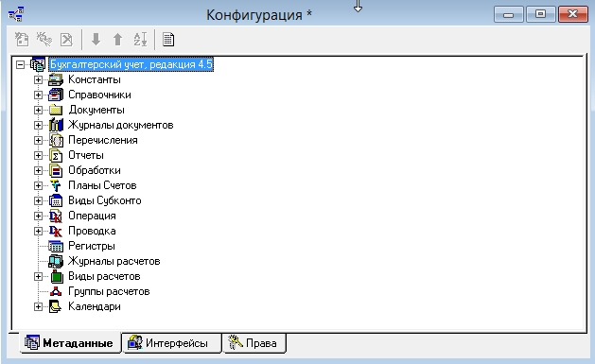Open the Интерфейсы tab
This screenshot has width=595, height=364.
172,343
